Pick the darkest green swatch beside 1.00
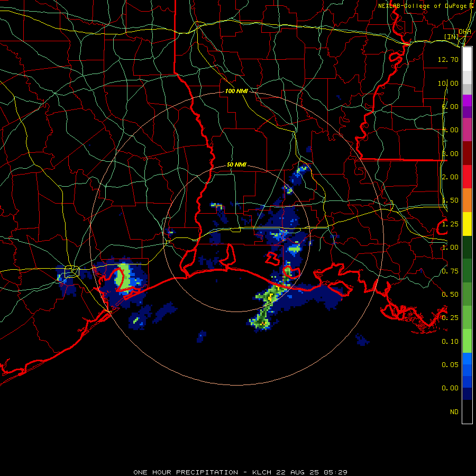476x476 pixels. click(467, 247)
